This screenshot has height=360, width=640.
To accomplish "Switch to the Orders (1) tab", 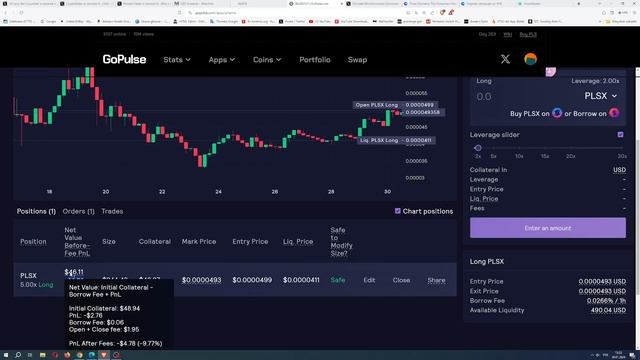I will (78, 211).
